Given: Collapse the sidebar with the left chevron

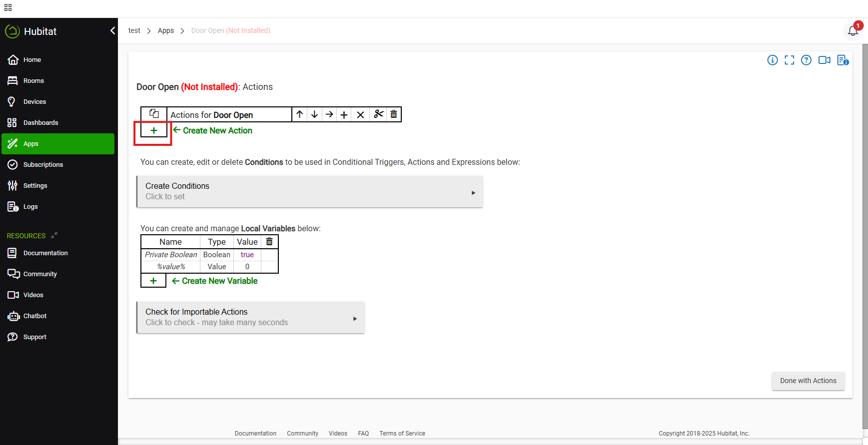Looking at the screenshot, I should pos(112,31).
